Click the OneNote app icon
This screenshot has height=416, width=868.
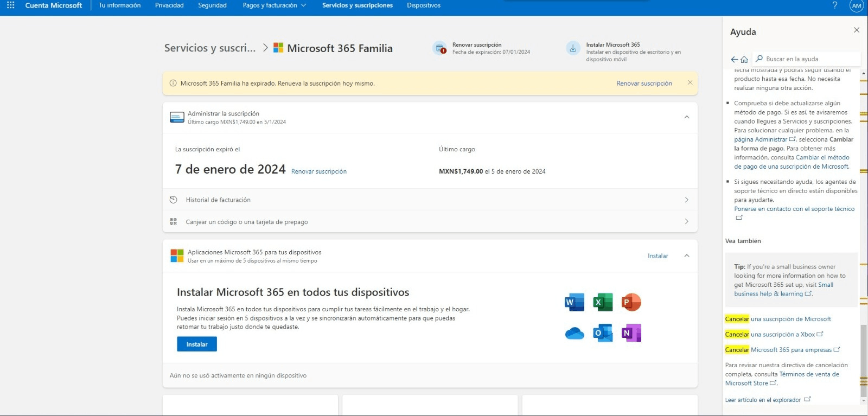coord(631,333)
